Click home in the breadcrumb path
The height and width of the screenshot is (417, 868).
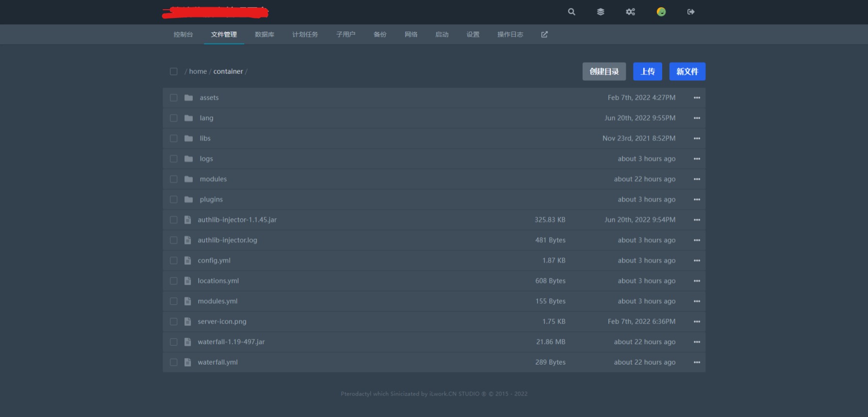click(x=198, y=71)
